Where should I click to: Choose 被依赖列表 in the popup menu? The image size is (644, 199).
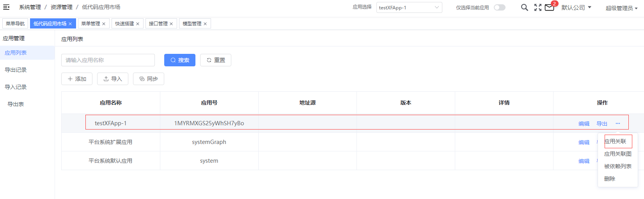[x=618, y=166]
